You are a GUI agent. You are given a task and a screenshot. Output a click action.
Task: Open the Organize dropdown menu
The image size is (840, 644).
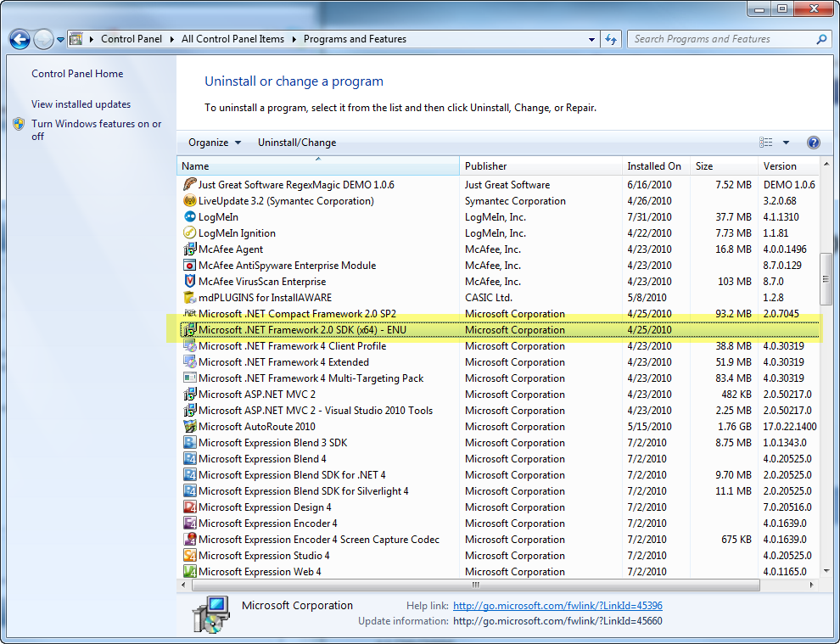215,143
